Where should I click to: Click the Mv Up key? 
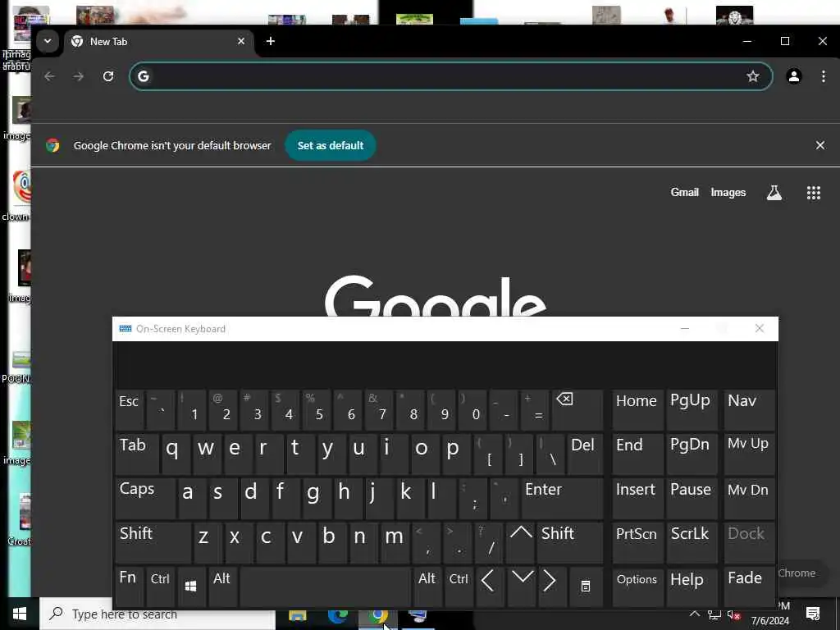point(749,454)
